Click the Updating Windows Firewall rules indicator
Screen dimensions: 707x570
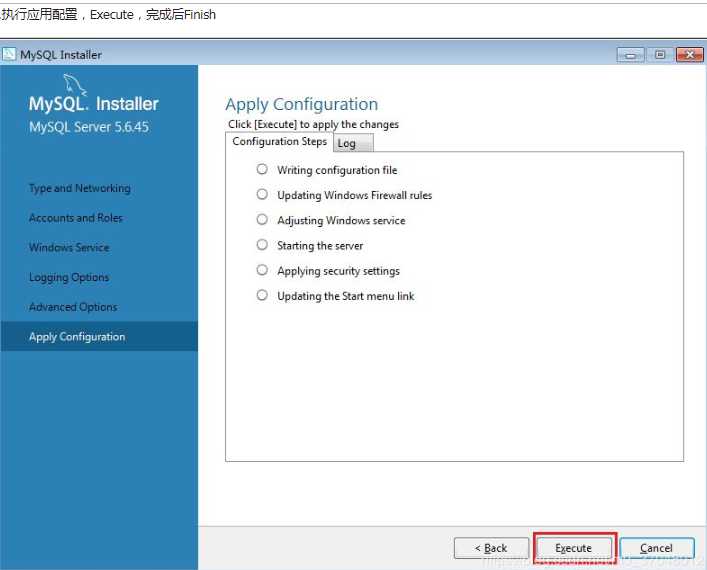pyautogui.click(x=262, y=194)
